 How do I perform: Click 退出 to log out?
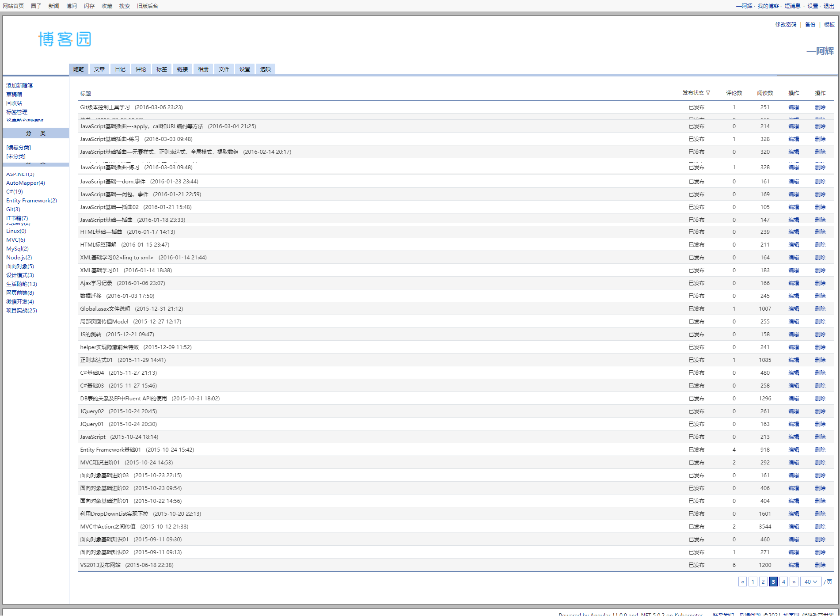click(829, 6)
